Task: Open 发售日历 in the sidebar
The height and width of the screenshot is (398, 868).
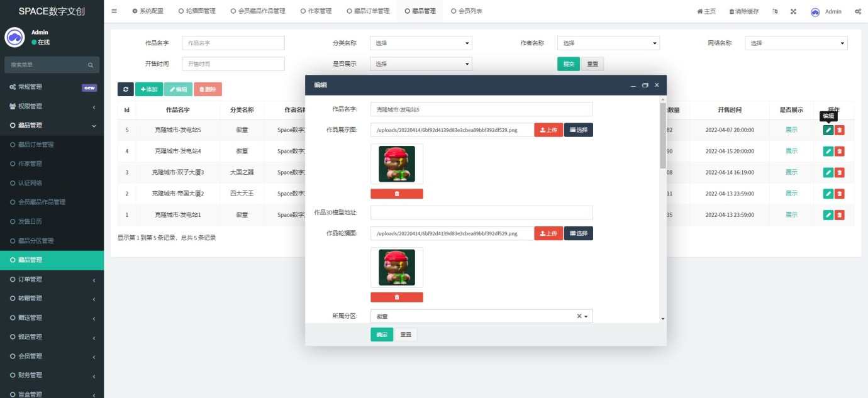Action: pos(30,221)
